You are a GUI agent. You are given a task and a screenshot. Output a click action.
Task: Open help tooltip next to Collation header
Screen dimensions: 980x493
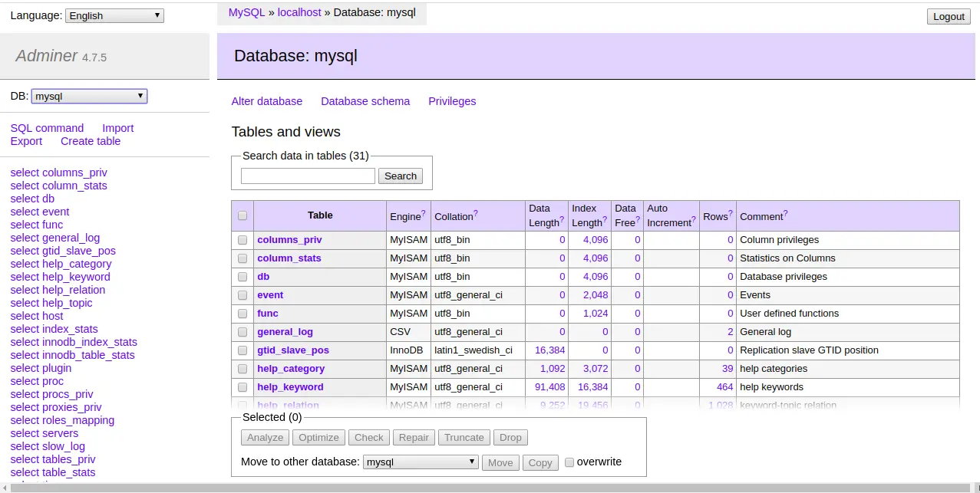[476, 214]
